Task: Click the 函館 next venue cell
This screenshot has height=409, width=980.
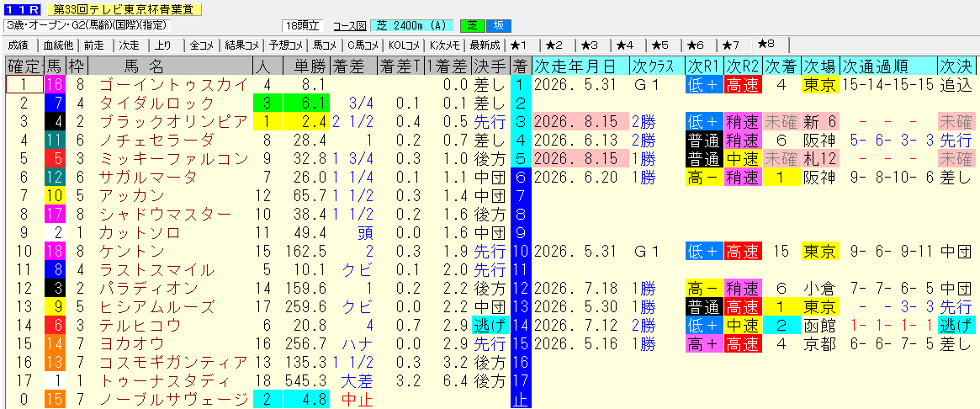Action: 819,326
